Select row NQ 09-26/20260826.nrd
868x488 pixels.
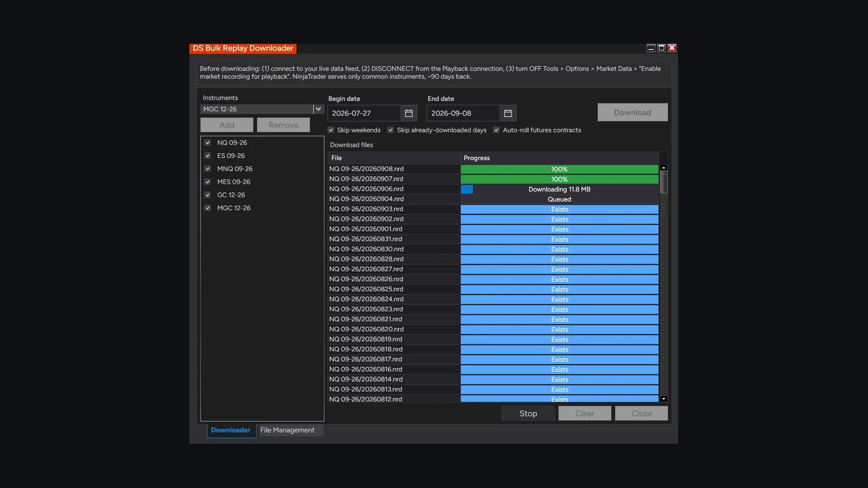click(493, 279)
